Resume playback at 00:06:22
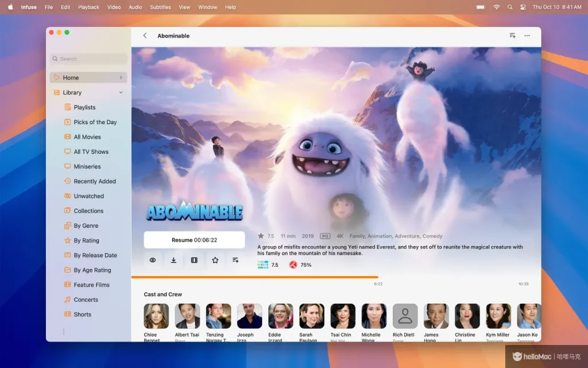 (194, 240)
